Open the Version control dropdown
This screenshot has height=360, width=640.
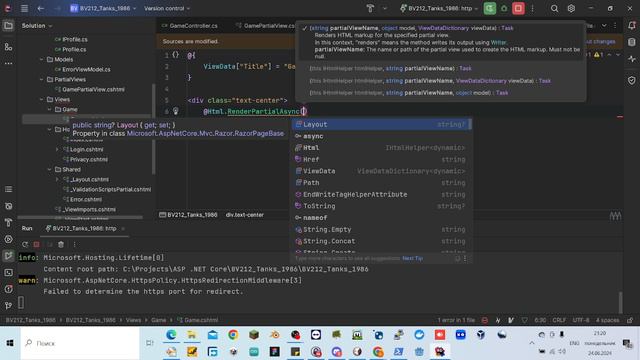[167, 8]
